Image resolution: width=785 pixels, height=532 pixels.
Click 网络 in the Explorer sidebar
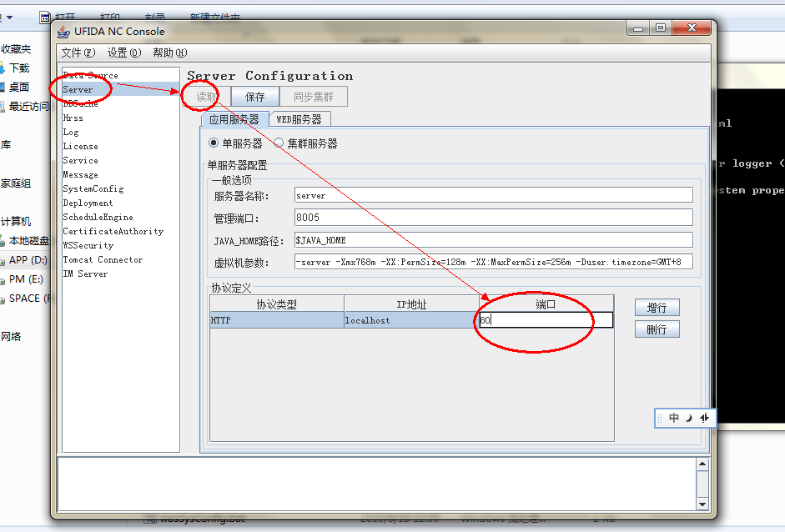point(11,336)
